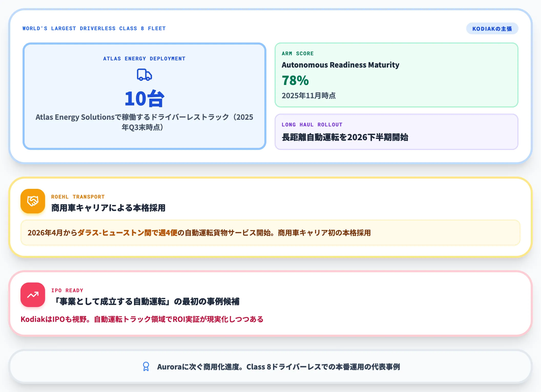Click the orange handshake icon for Roehl Transport
Viewport: 541px width, 392px height.
[33, 201]
